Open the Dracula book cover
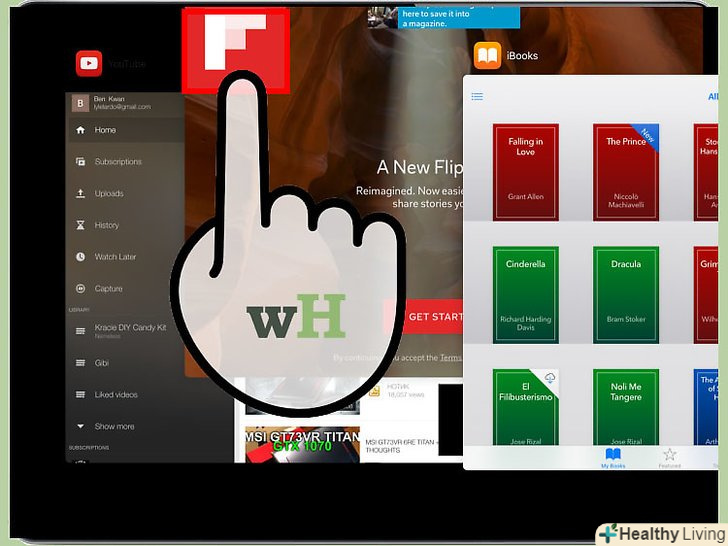Screen dimensions: 728x546 pos(626,295)
